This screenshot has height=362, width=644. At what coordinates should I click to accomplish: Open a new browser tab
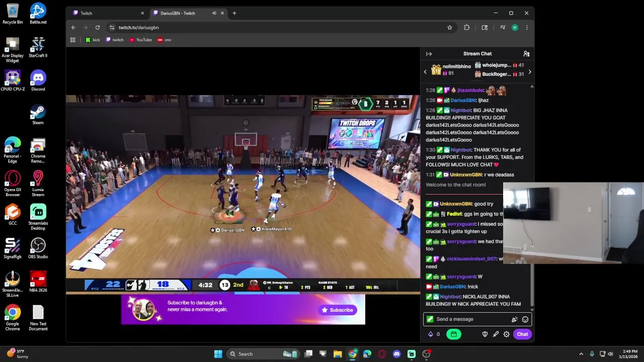coord(234,13)
